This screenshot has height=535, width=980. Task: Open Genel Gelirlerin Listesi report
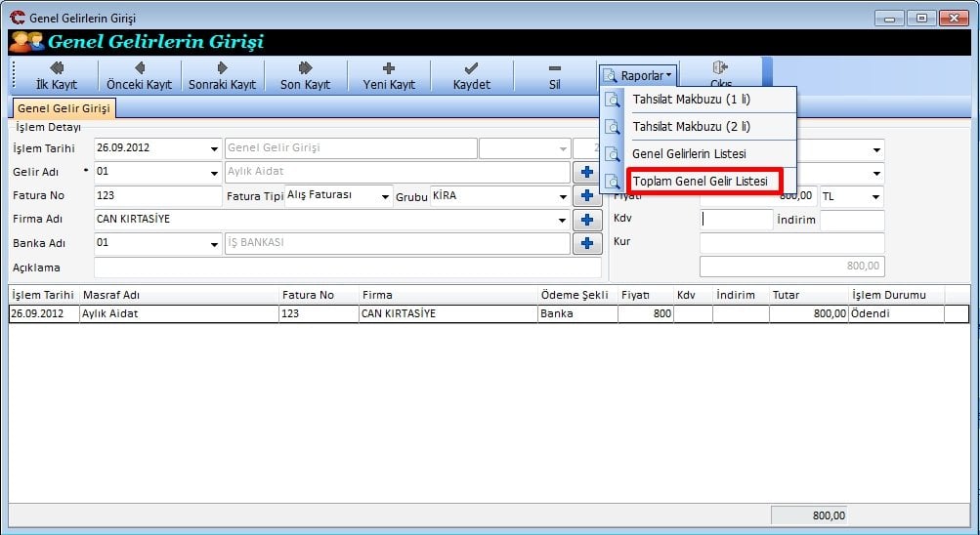pos(689,154)
